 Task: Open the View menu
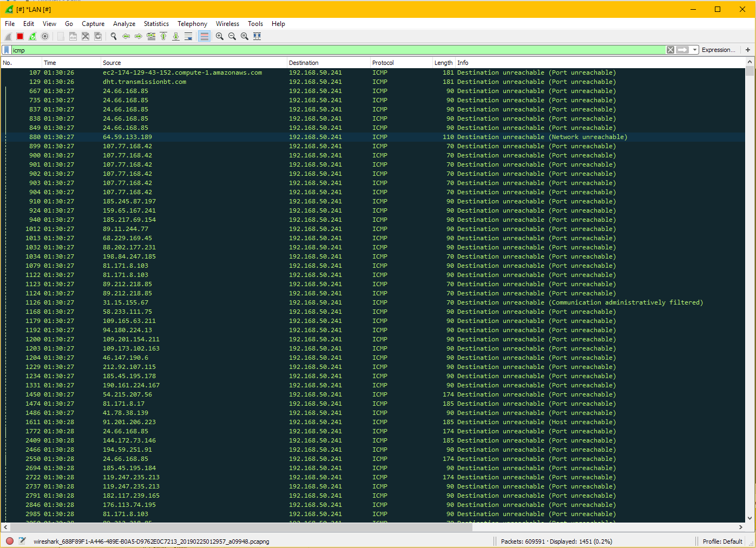click(49, 24)
